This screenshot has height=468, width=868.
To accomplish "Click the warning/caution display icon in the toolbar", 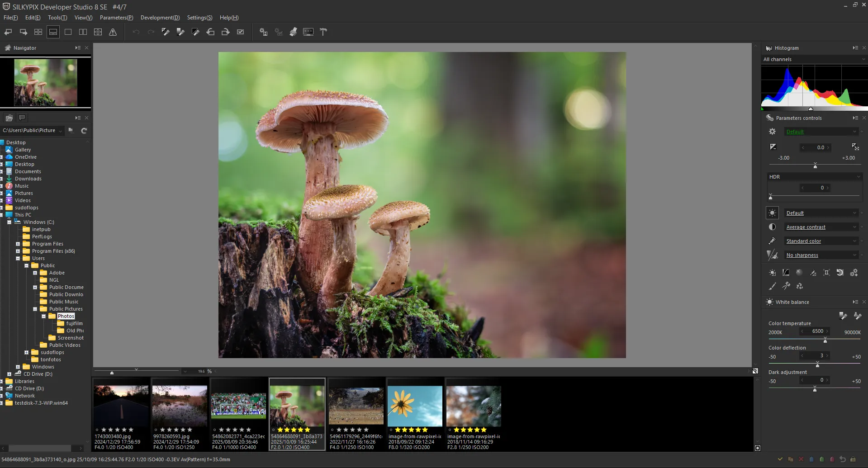I will tap(113, 32).
